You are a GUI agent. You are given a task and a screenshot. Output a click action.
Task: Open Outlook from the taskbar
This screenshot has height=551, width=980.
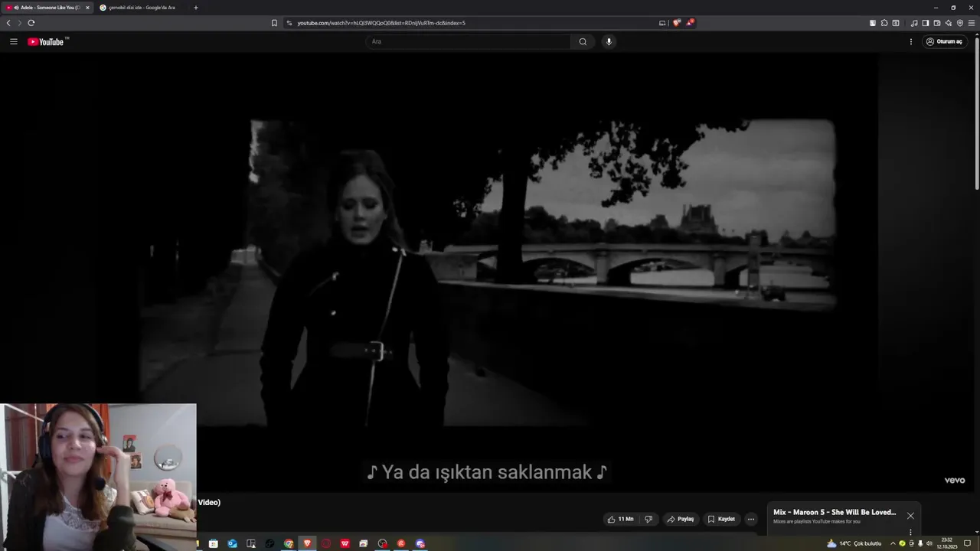point(232,543)
